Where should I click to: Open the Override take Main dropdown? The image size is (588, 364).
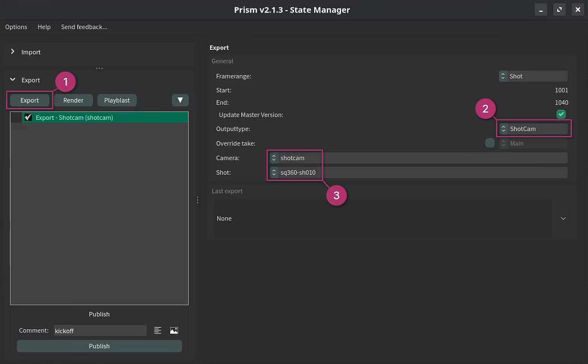533,143
